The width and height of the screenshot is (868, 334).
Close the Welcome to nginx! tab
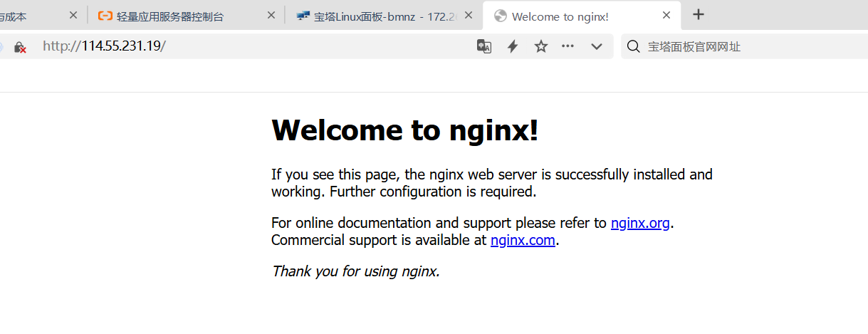(x=666, y=15)
